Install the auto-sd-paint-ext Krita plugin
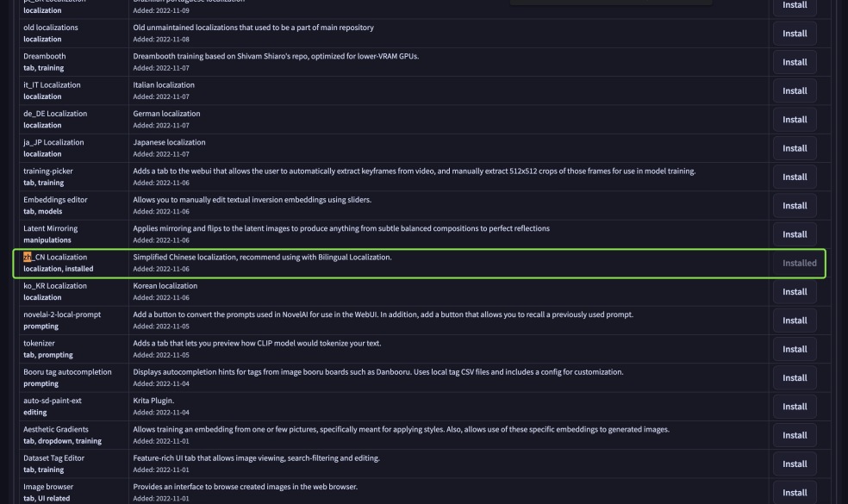This screenshot has width=848, height=504. (794, 407)
